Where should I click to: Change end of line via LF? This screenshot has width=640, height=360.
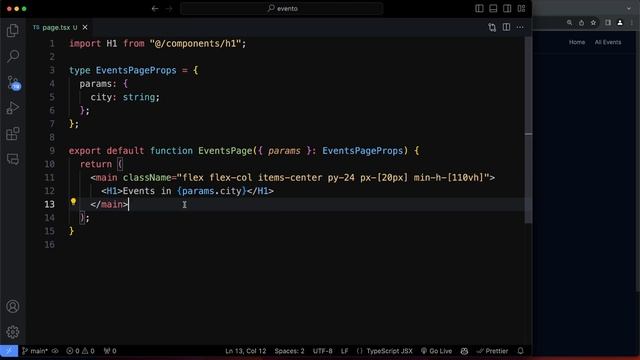(344, 351)
